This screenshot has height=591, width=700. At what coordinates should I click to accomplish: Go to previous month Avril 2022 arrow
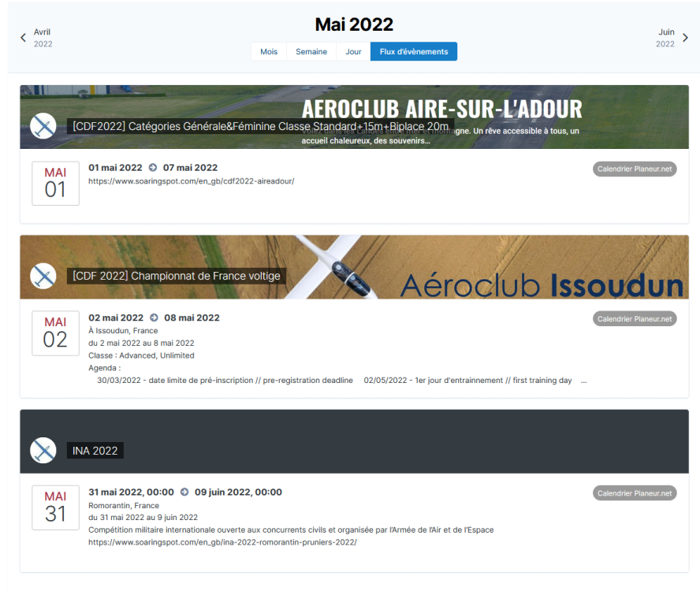pyautogui.click(x=23, y=38)
